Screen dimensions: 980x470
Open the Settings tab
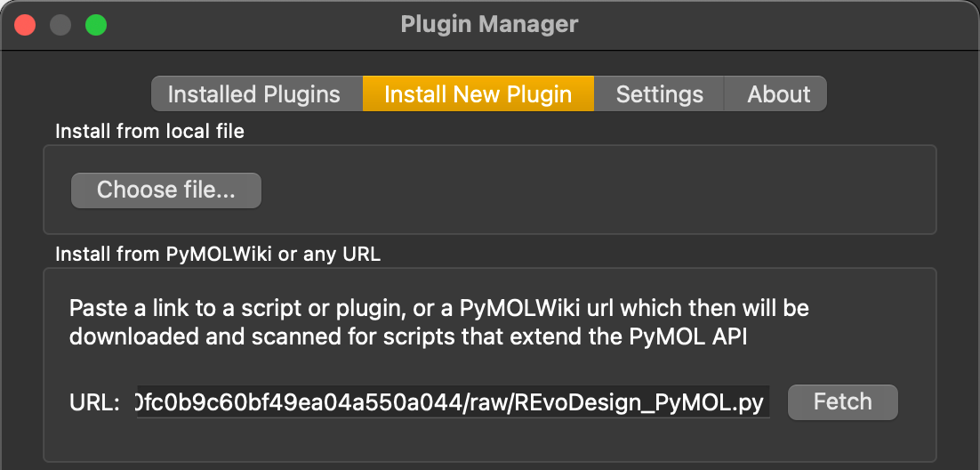659,93
